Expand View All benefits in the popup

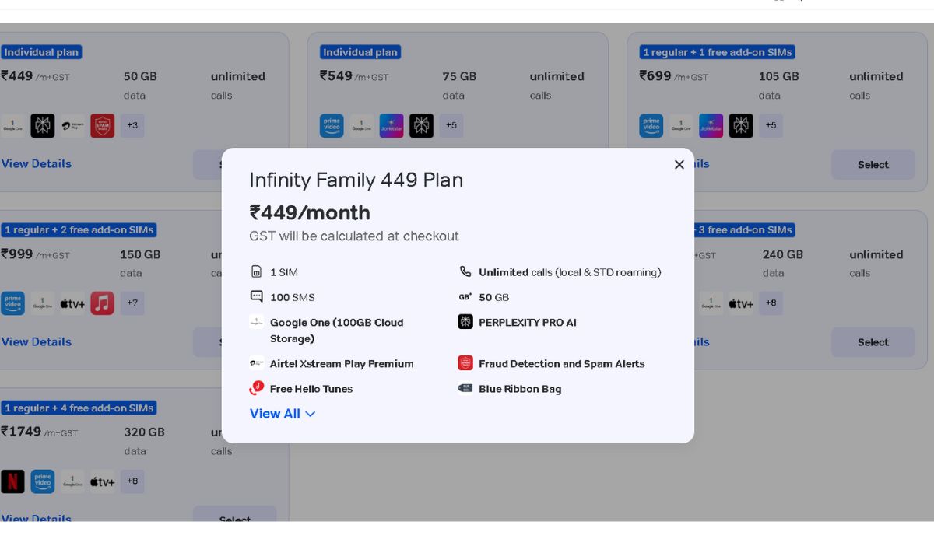[x=282, y=414]
